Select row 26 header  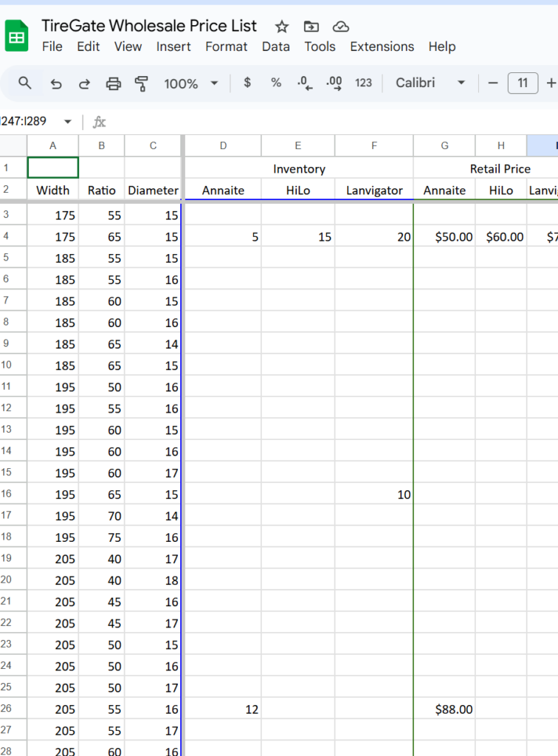[13, 708]
